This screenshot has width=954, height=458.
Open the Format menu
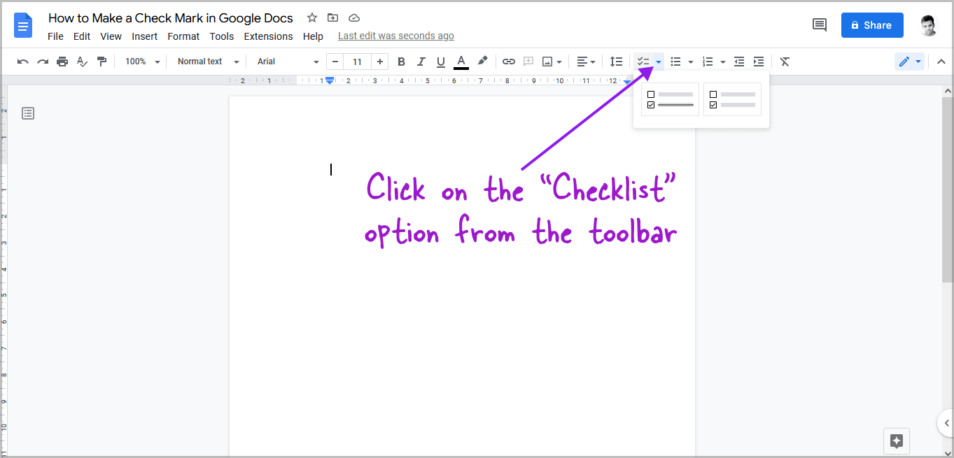(183, 36)
